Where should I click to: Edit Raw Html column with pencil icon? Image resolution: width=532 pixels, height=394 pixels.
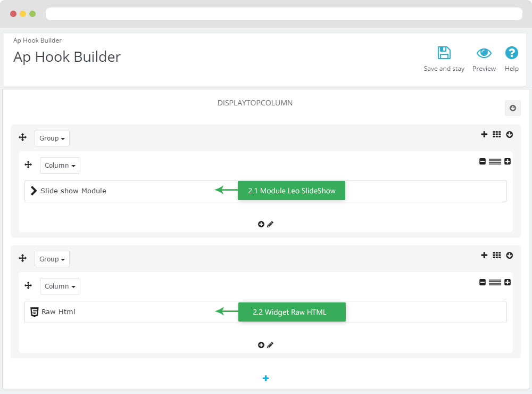pyautogui.click(x=270, y=345)
